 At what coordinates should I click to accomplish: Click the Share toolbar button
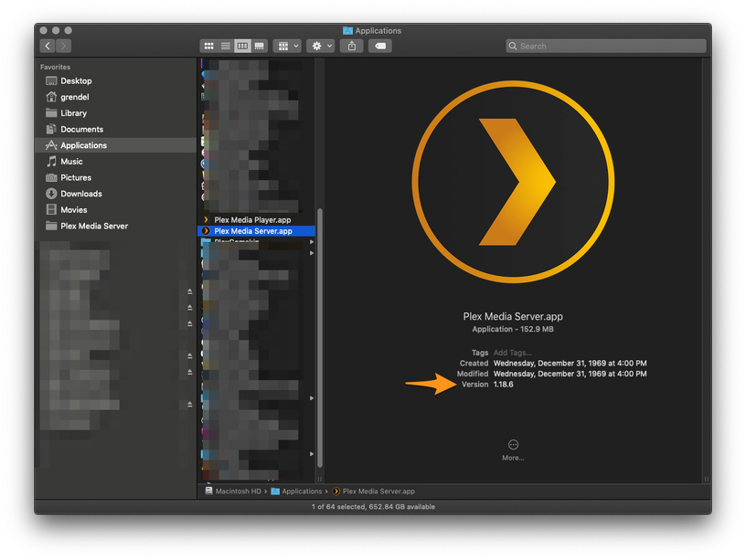click(x=352, y=46)
